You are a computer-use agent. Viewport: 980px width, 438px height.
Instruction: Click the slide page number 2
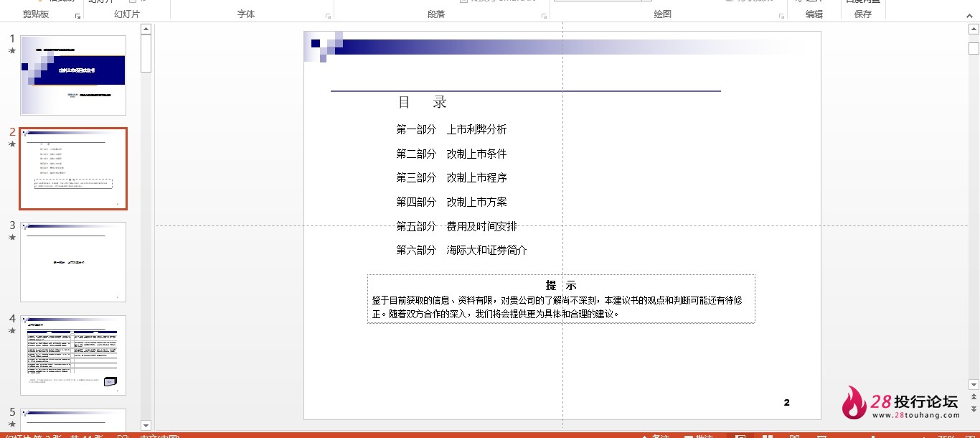[787, 403]
